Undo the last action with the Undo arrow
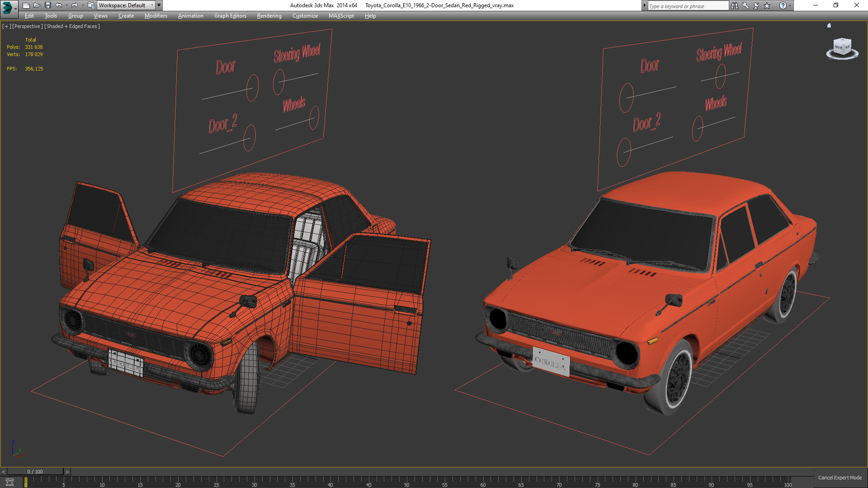 (59, 5)
